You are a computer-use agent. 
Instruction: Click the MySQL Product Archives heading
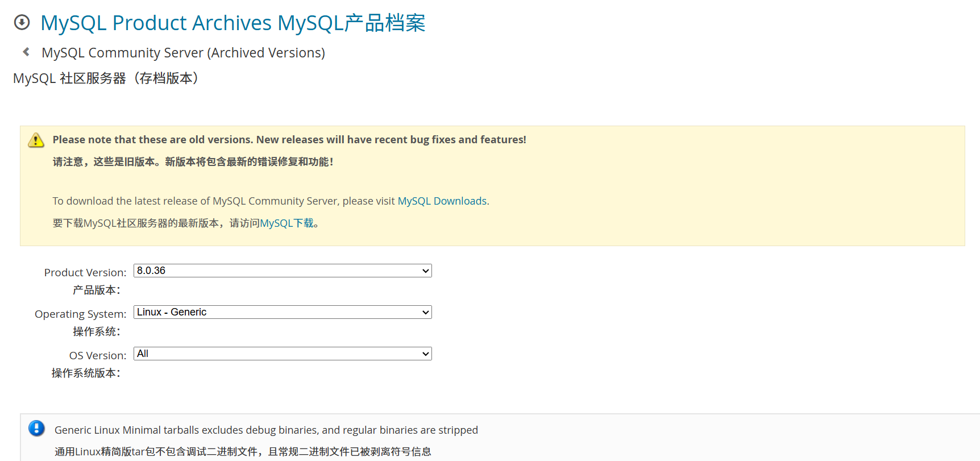pos(233,23)
